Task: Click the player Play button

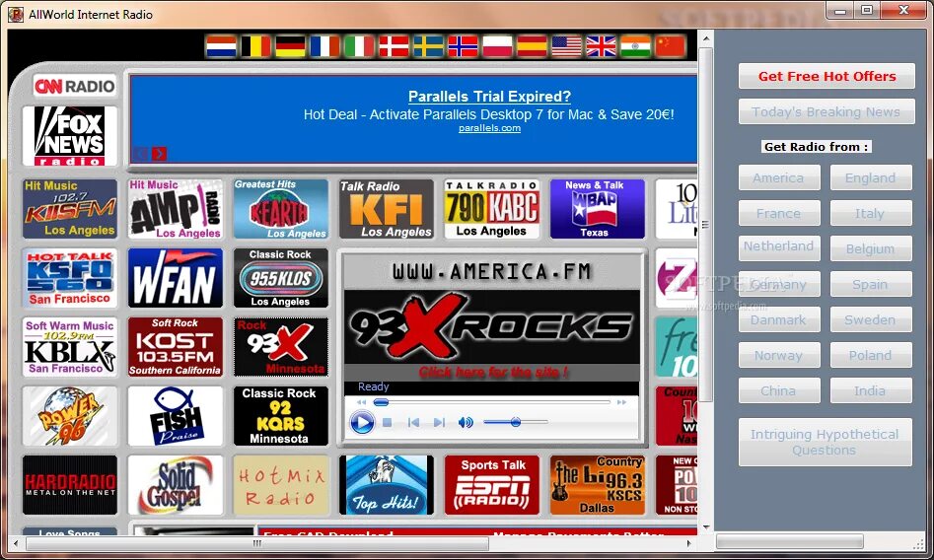Action: click(x=362, y=423)
